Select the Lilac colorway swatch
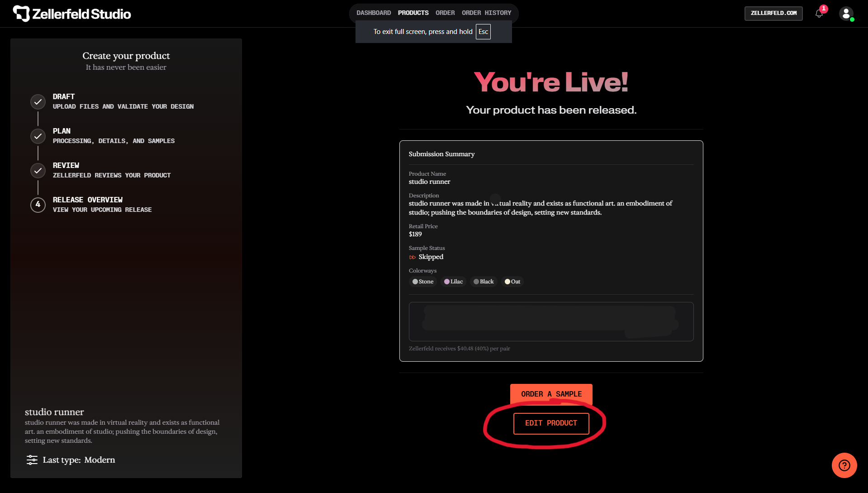 point(453,282)
